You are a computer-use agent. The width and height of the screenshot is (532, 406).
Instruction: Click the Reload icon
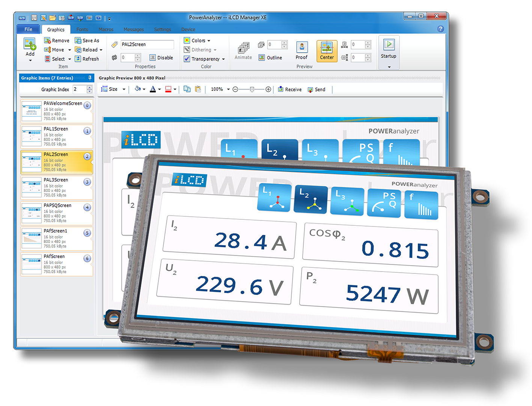click(x=78, y=50)
